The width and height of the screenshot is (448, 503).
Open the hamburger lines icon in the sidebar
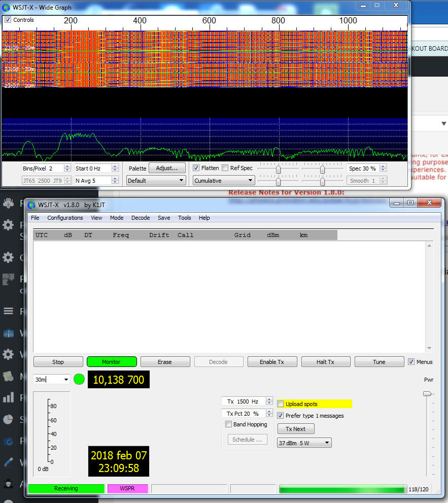[8, 311]
